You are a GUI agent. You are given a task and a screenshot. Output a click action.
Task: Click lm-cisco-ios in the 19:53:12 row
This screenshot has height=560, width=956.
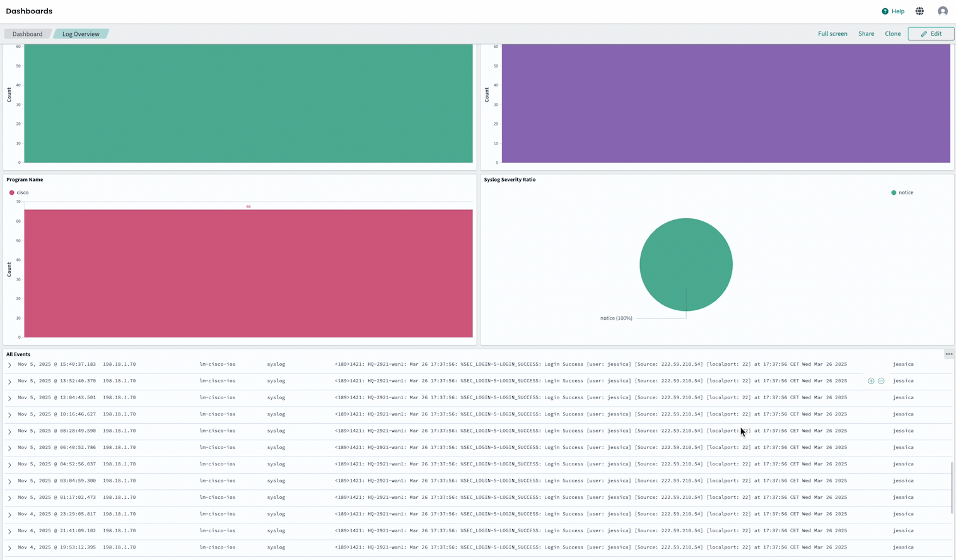tap(218, 547)
